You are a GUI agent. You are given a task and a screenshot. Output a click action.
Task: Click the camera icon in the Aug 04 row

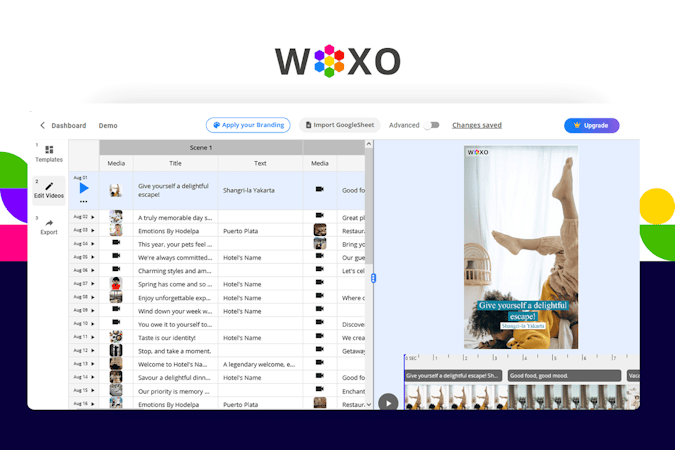coord(116,242)
